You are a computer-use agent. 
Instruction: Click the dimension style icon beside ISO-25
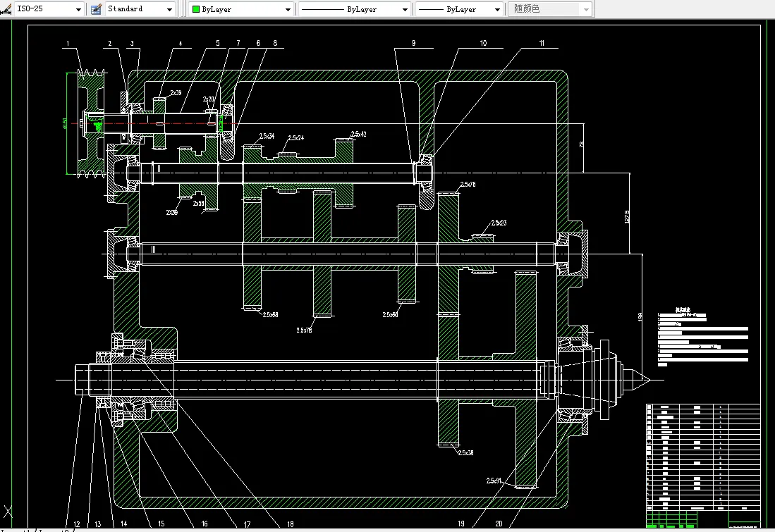pyautogui.click(x=6, y=9)
